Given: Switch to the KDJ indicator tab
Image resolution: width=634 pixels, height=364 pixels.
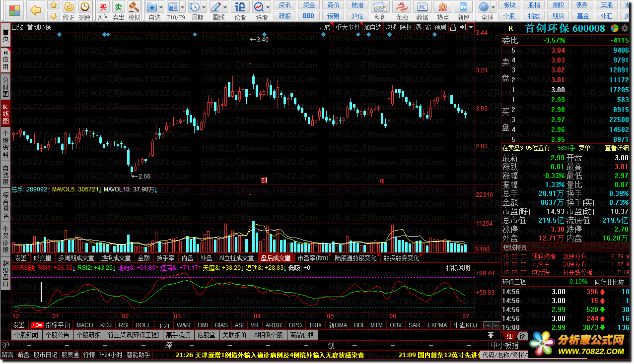Looking at the screenshot, I should (106, 325).
